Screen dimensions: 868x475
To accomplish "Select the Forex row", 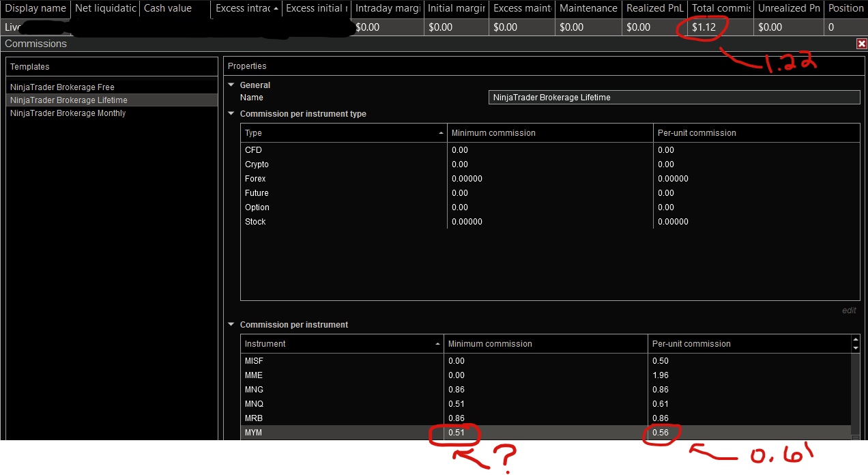I will [x=550, y=179].
